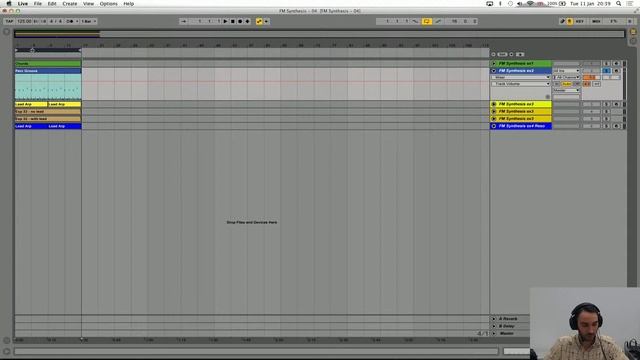Open the Help menu
The height and width of the screenshot is (360, 640).
coord(129,4)
